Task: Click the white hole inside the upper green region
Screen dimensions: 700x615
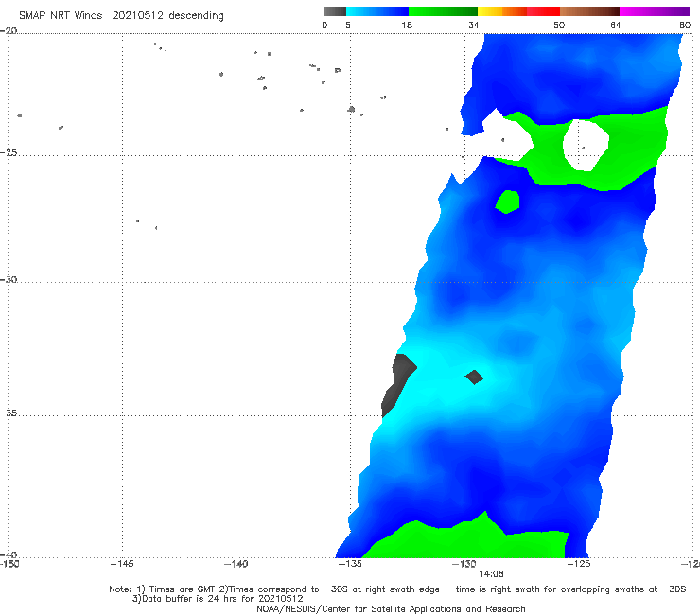Action: click(586, 145)
